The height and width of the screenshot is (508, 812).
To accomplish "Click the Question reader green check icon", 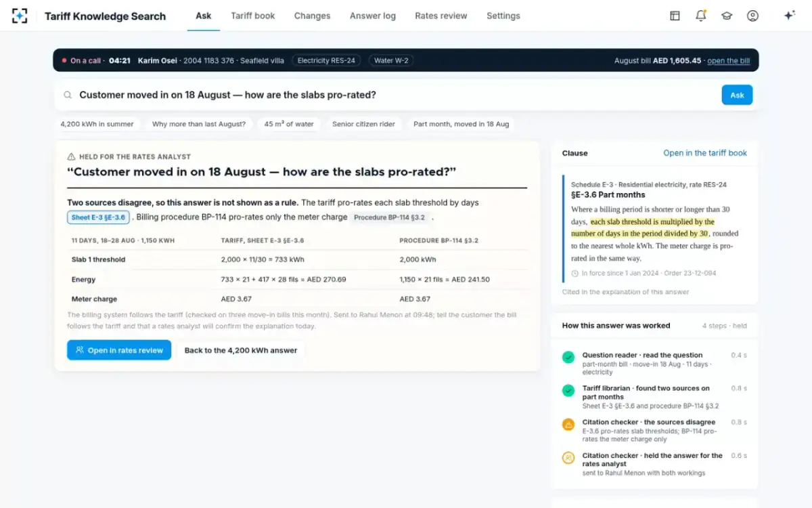I will pos(568,356).
